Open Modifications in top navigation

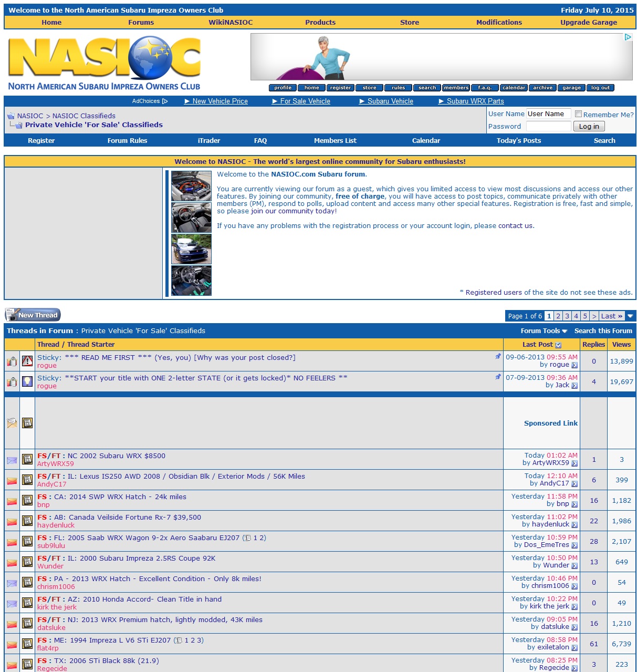coord(499,22)
